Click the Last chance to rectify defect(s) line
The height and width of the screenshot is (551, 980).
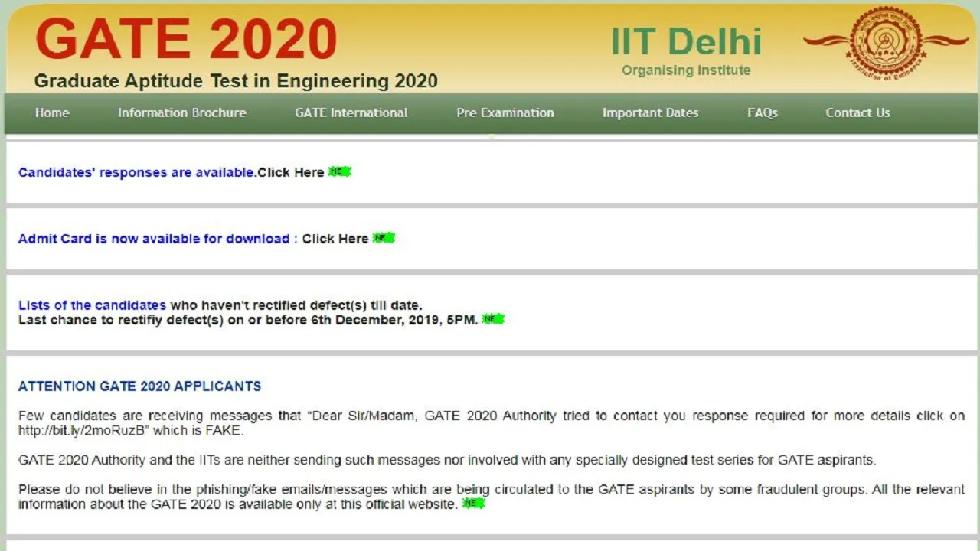pyautogui.click(x=248, y=320)
